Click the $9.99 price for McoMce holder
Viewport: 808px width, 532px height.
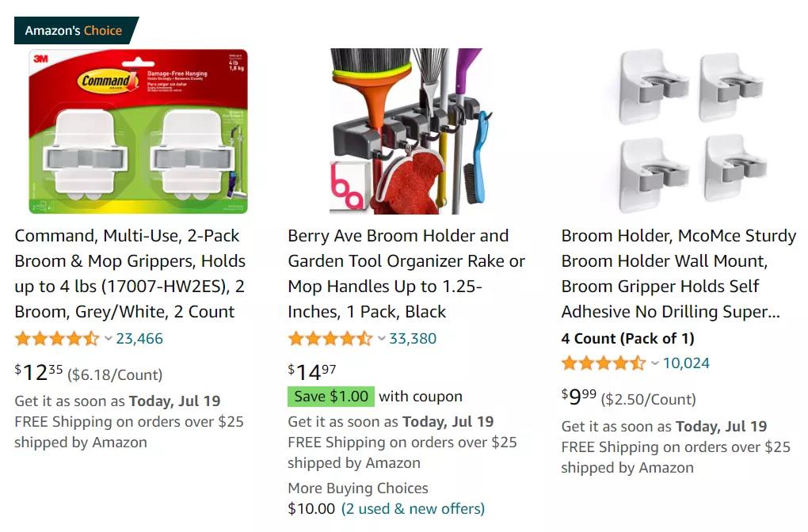579,397
